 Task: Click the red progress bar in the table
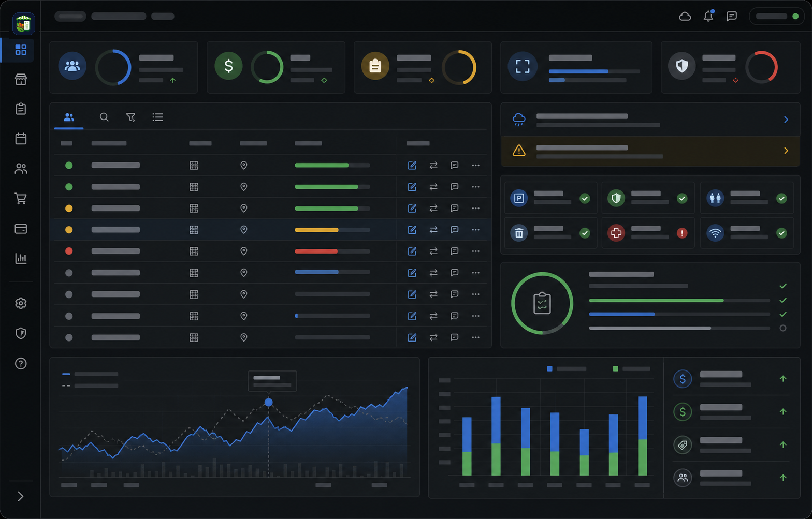(x=316, y=251)
